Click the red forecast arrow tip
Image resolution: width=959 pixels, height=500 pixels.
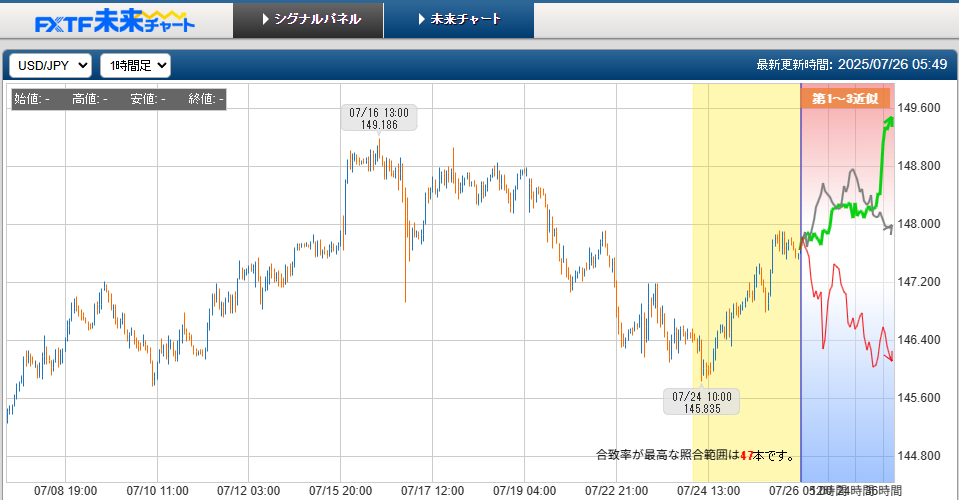point(890,356)
